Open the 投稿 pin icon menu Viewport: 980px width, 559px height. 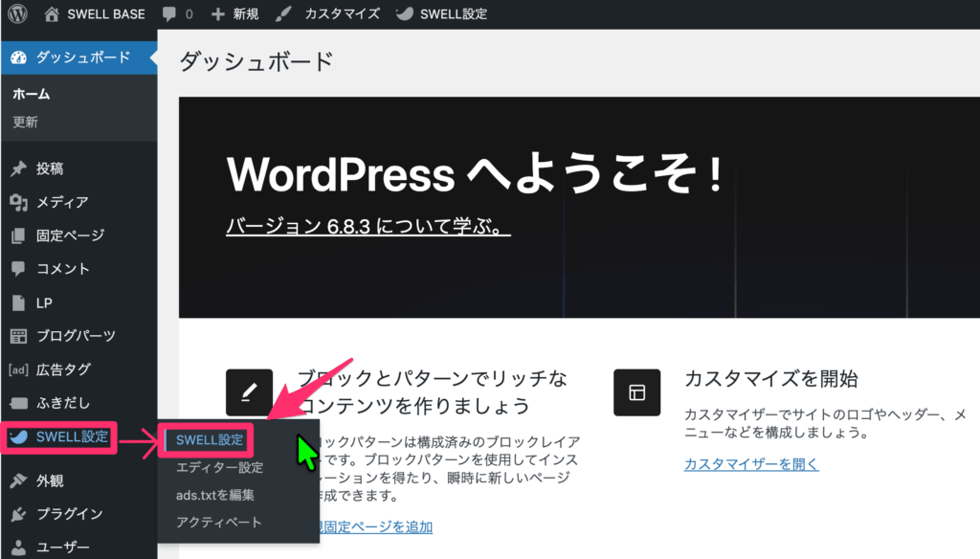pos(18,169)
